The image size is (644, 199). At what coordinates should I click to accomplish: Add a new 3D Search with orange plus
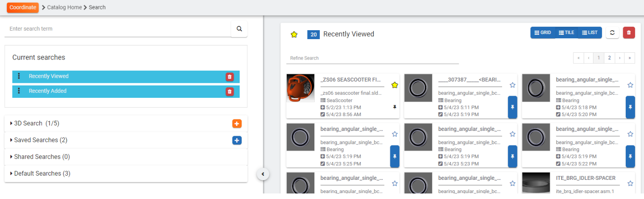coord(237,124)
